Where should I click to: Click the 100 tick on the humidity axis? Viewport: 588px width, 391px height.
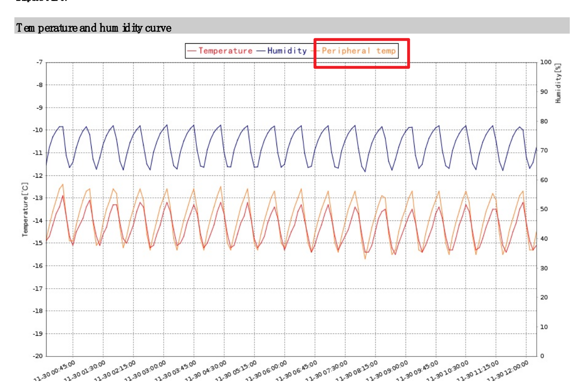coord(546,62)
